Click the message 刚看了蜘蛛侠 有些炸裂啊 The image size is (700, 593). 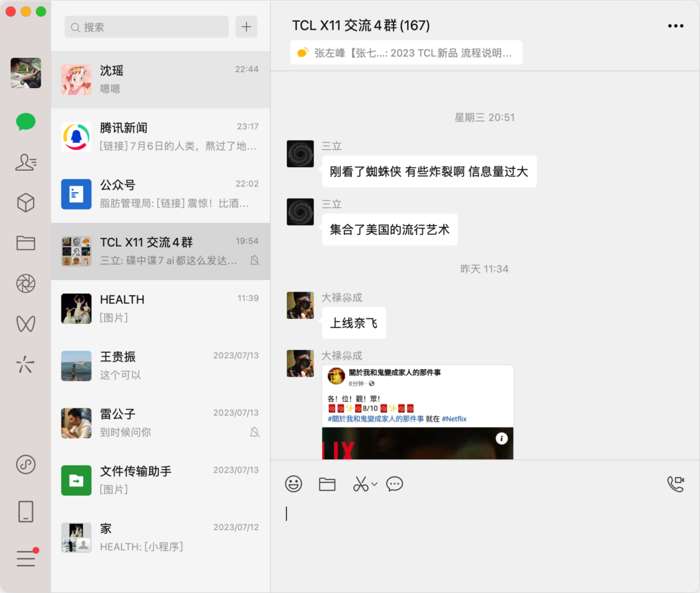click(x=429, y=171)
